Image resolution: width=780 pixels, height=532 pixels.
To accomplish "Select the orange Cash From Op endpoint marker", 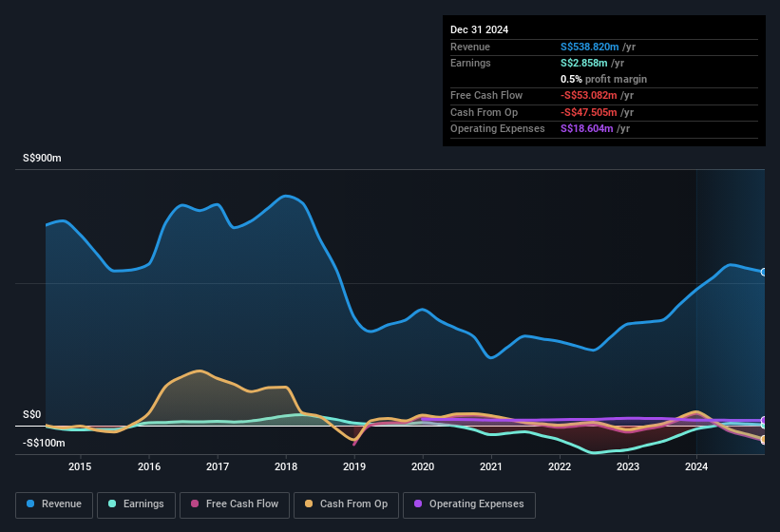I will [764, 440].
